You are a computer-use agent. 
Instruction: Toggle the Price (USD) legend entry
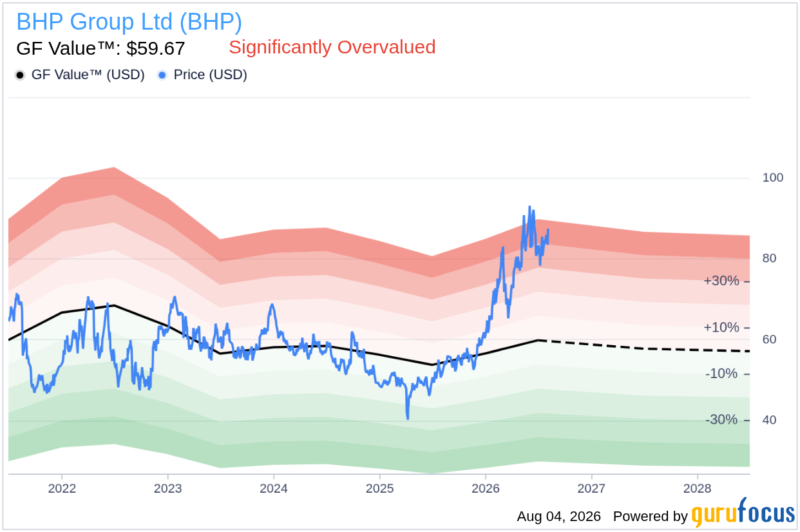202,75
